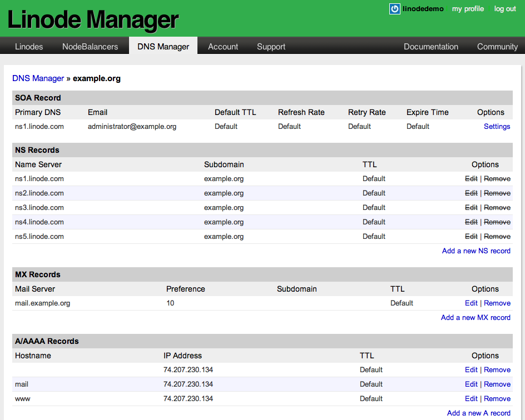The height and width of the screenshot is (420, 525).
Task: Click the my profile link
Action: [x=468, y=9]
